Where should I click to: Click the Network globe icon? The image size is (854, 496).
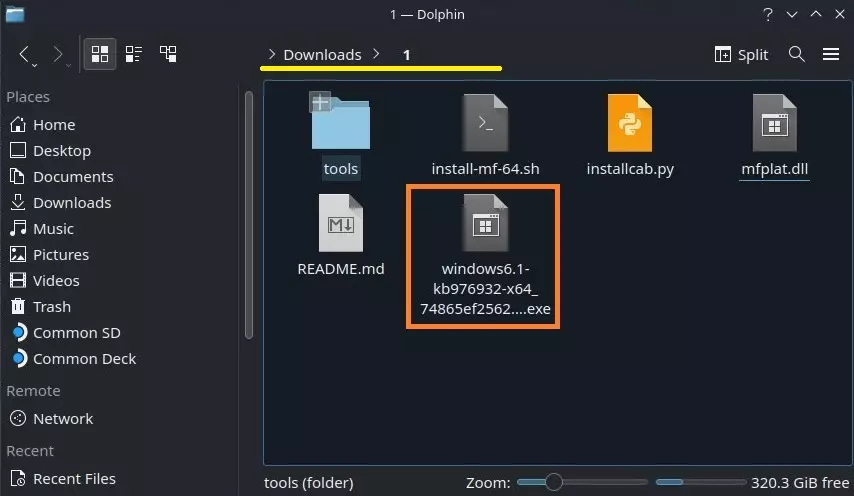point(18,418)
